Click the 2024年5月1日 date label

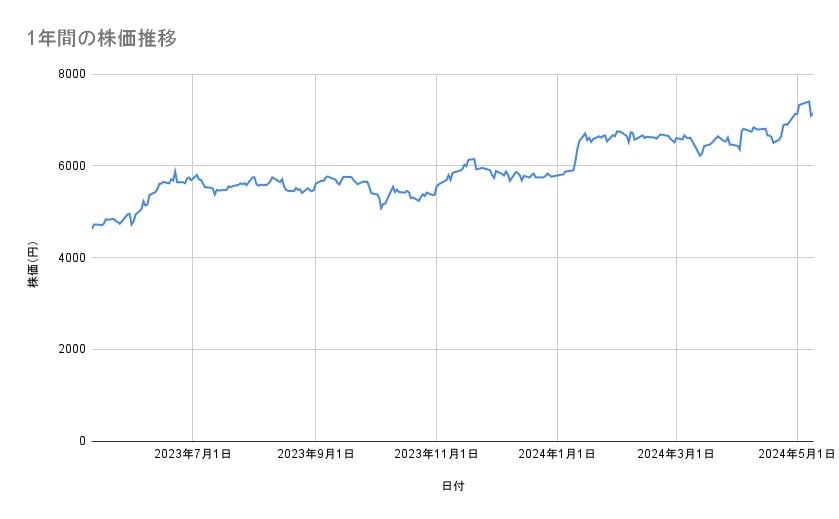796,454
